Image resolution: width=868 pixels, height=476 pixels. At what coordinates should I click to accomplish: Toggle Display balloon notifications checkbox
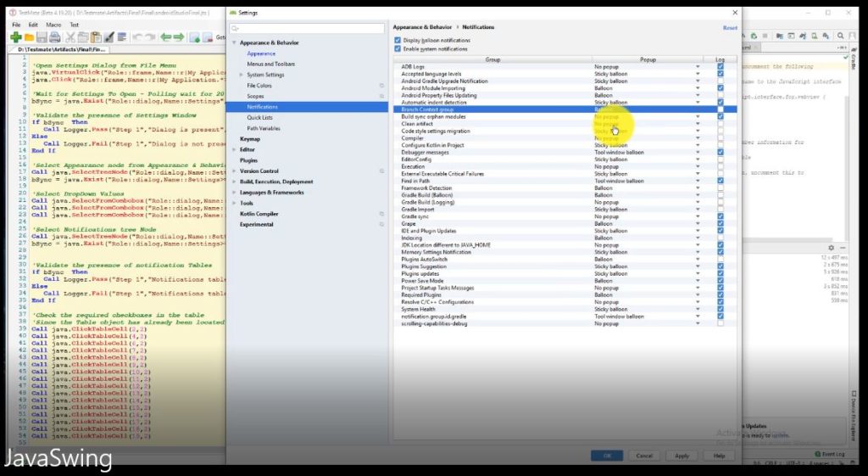[x=398, y=41]
